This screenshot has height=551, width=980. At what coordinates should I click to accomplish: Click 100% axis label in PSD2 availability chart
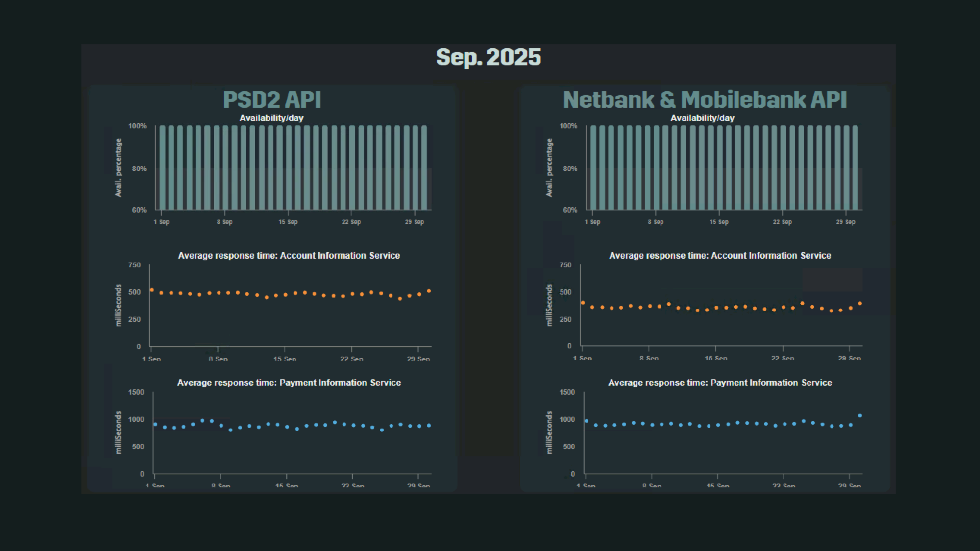point(137,126)
